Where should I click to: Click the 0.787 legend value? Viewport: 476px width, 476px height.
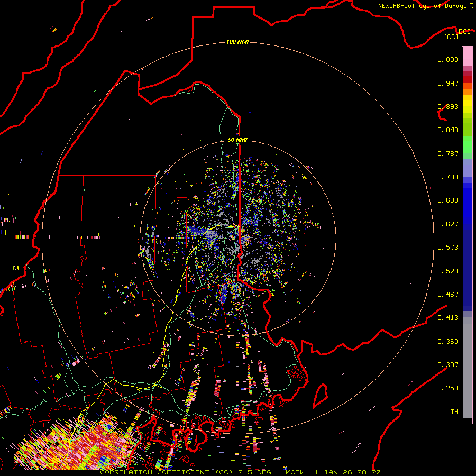(448, 153)
